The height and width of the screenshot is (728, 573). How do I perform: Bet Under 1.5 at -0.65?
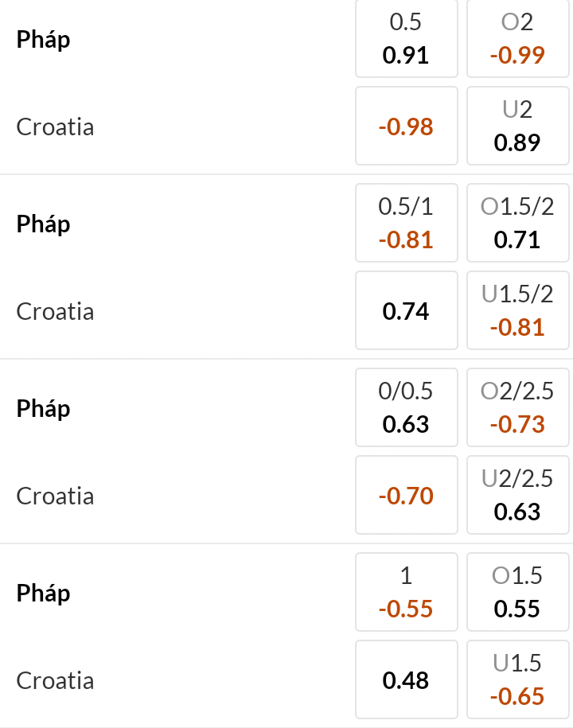517,680
